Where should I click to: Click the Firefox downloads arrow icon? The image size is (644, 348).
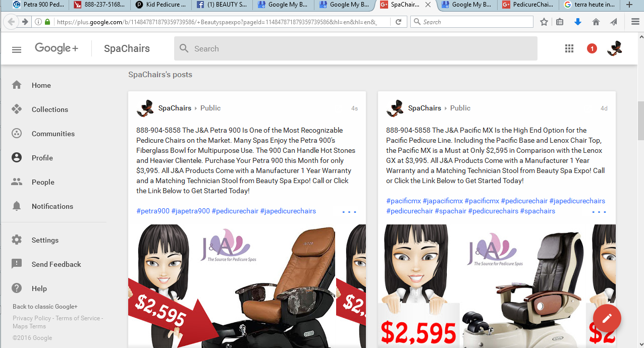[x=578, y=22]
